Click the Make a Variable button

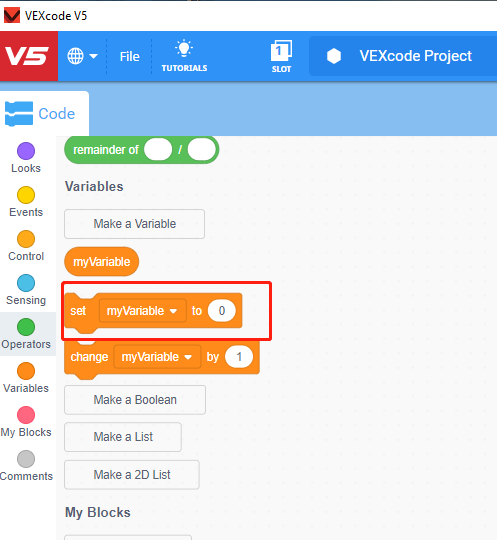coord(134,224)
